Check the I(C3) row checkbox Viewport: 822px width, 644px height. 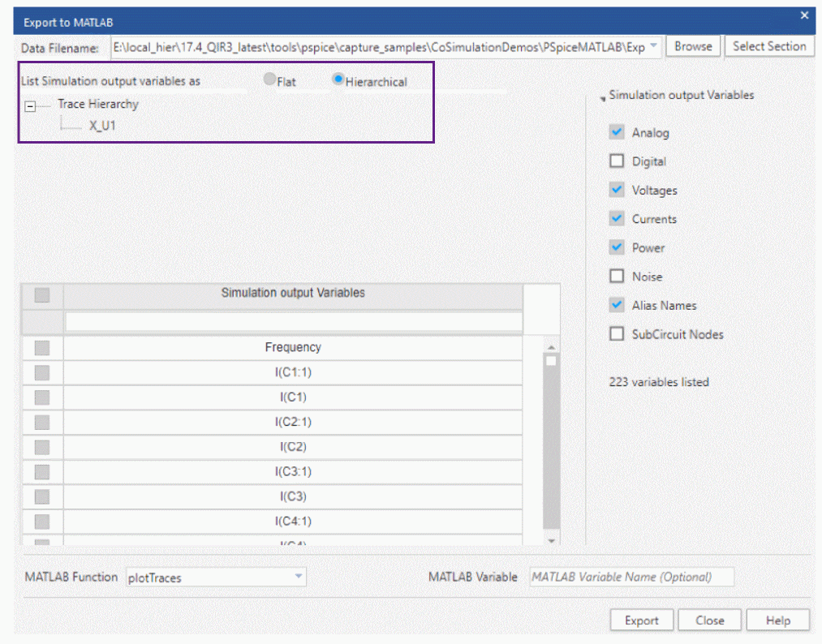pos(42,496)
